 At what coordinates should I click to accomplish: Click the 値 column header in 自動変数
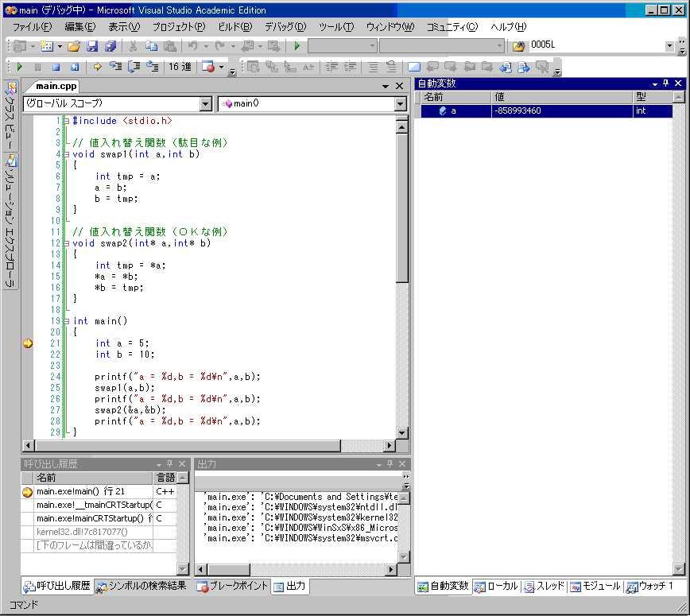pyautogui.click(x=562, y=97)
